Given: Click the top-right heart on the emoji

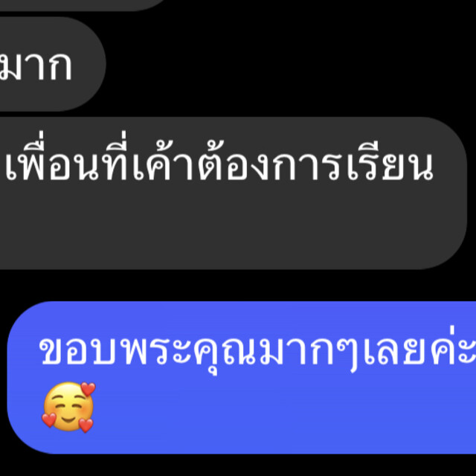Looking at the screenshot, I should point(89,389).
